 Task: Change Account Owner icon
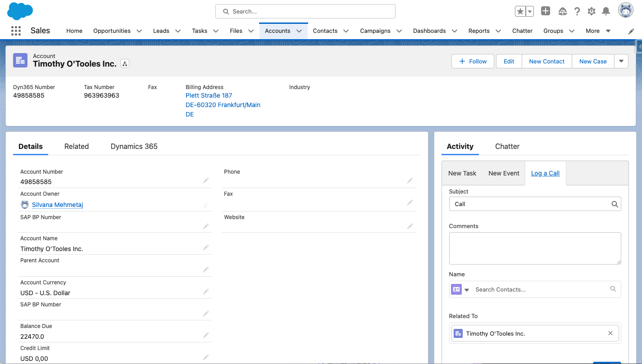[206, 205]
